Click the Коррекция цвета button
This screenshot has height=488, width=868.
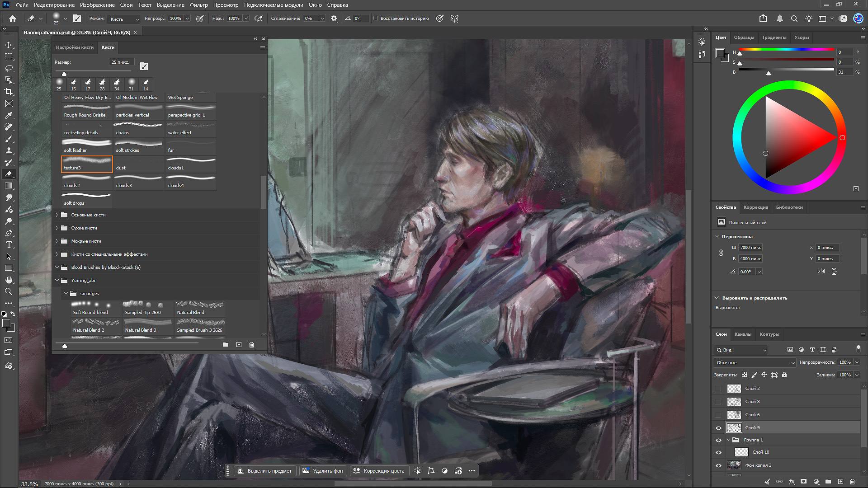coord(379,471)
